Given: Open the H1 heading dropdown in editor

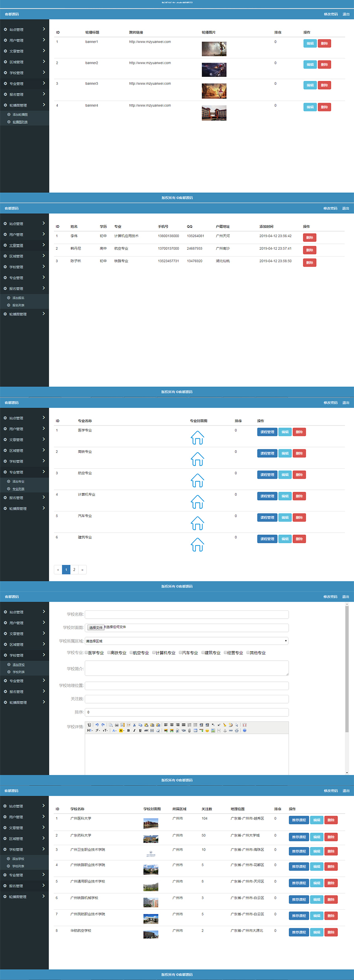Looking at the screenshot, I should pyautogui.click(x=90, y=731).
